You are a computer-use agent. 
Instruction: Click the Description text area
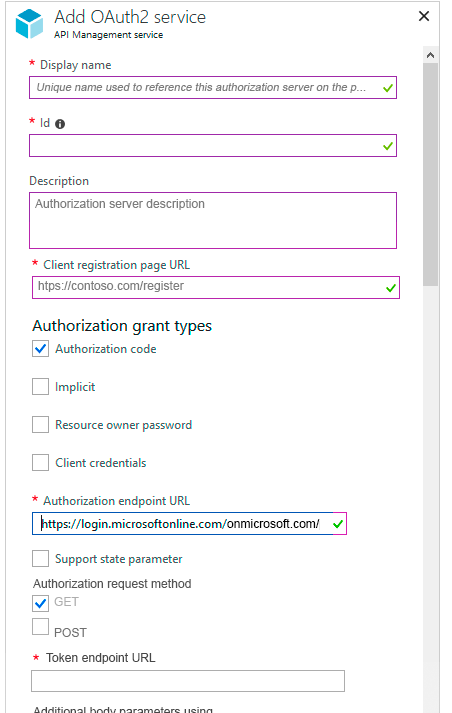tap(213, 221)
